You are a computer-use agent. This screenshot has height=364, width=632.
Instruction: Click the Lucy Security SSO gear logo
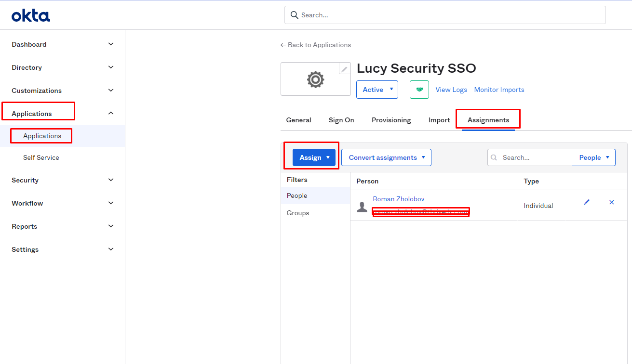(316, 79)
